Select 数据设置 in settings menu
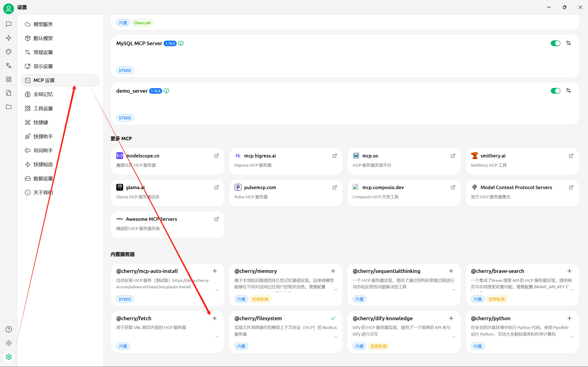588x367 pixels. pos(43,178)
